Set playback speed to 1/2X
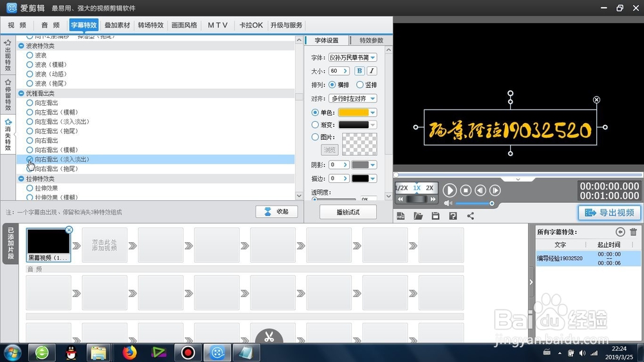Viewport: 644px width, 362px height. [401, 188]
